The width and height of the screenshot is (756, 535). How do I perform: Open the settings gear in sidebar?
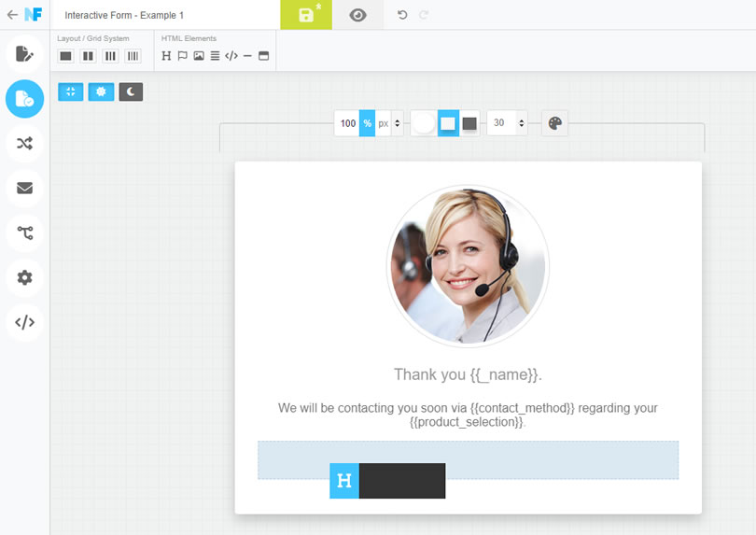click(x=24, y=277)
